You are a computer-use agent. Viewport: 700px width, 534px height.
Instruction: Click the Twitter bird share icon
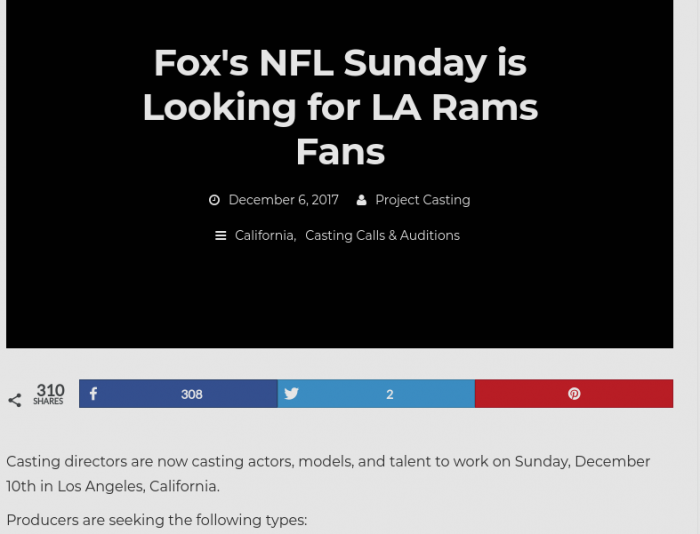pyautogui.click(x=291, y=394)
